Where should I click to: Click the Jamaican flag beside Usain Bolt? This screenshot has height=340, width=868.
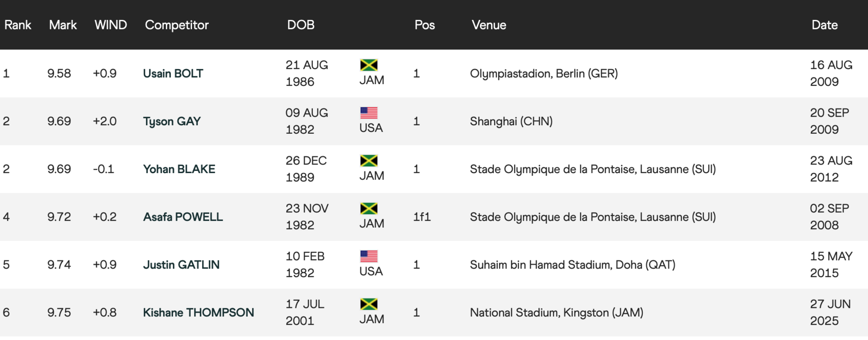369,65
